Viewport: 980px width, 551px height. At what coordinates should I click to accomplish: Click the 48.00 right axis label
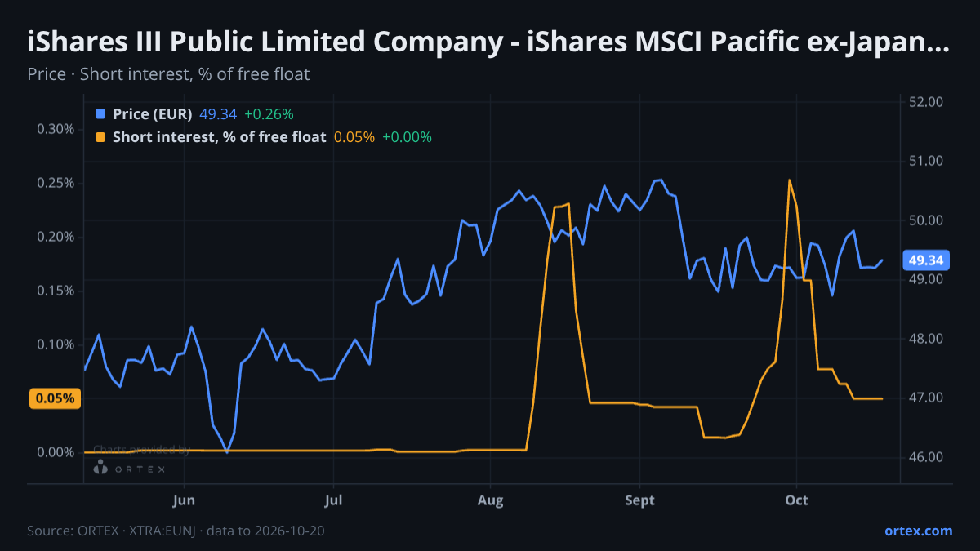[926, 339]
